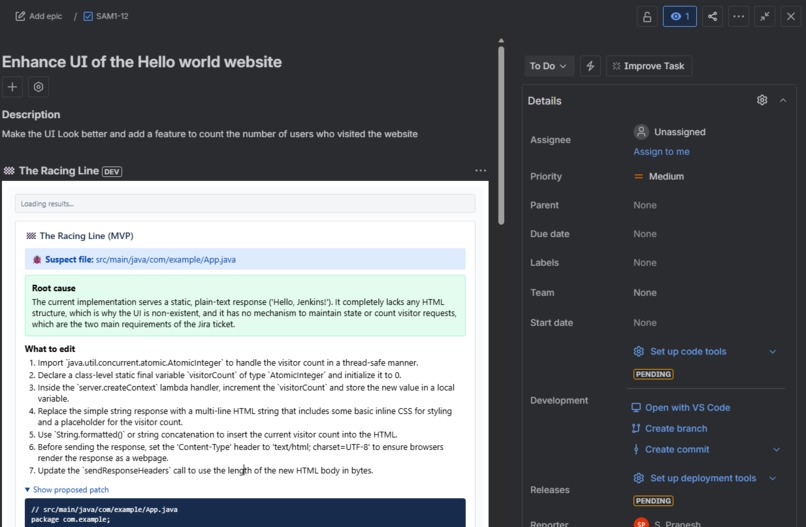Click the Team None value
Viewport: 806px width, 527px height.
pos(645,293)
